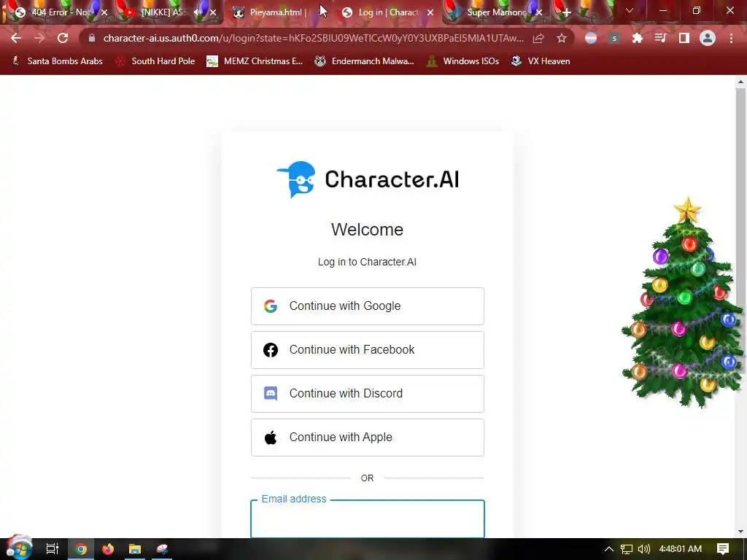This screenshot has width=747, height=560.
Task: Open the Action Center notifications
Action: pyautogui.click(x=723, y=549)
